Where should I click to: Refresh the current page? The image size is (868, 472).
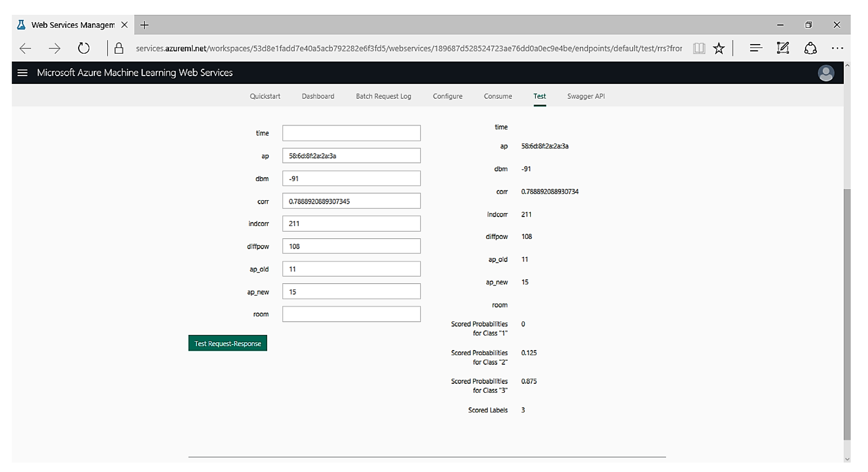(x=84, y=48)
